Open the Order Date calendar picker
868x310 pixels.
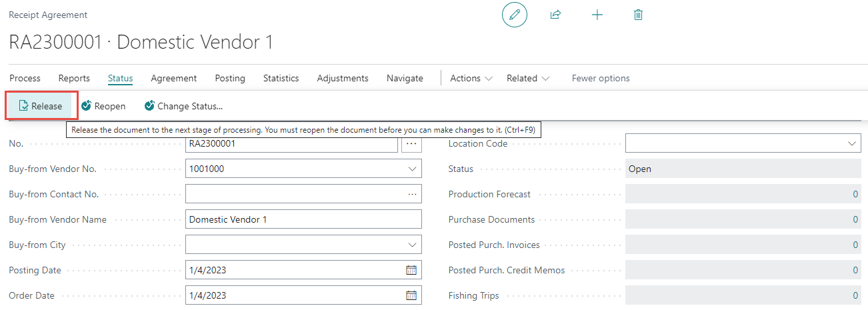coord(411,295)
